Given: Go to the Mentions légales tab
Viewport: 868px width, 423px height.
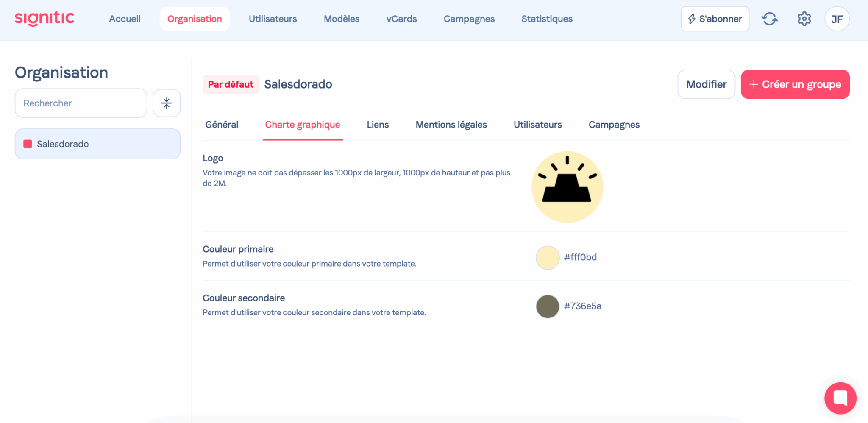Looking at the screenshot, I should (x=451, y=125).
